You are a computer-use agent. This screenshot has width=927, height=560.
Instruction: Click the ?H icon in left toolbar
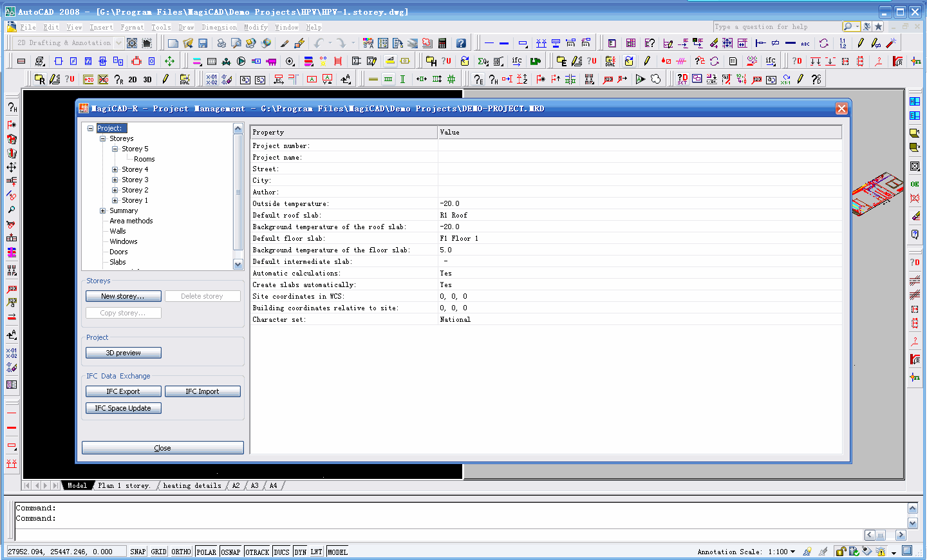(x=12, y=107)
